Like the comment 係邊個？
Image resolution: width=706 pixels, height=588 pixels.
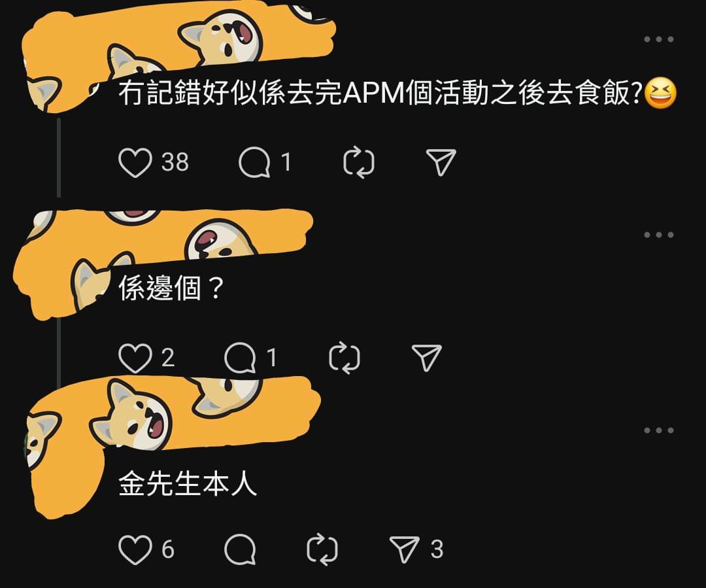tap(135, 358)
